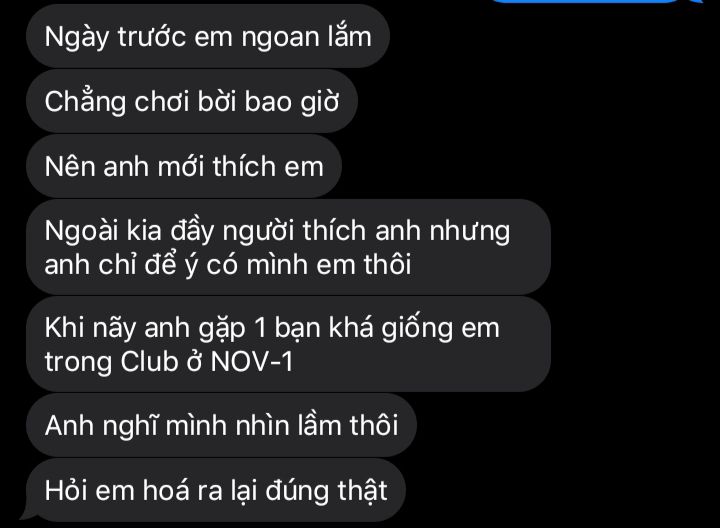Click the word 'Chẳng' in the second bubble
The width and height of the screenshot is (720, 528).
(x=85, y=102)
